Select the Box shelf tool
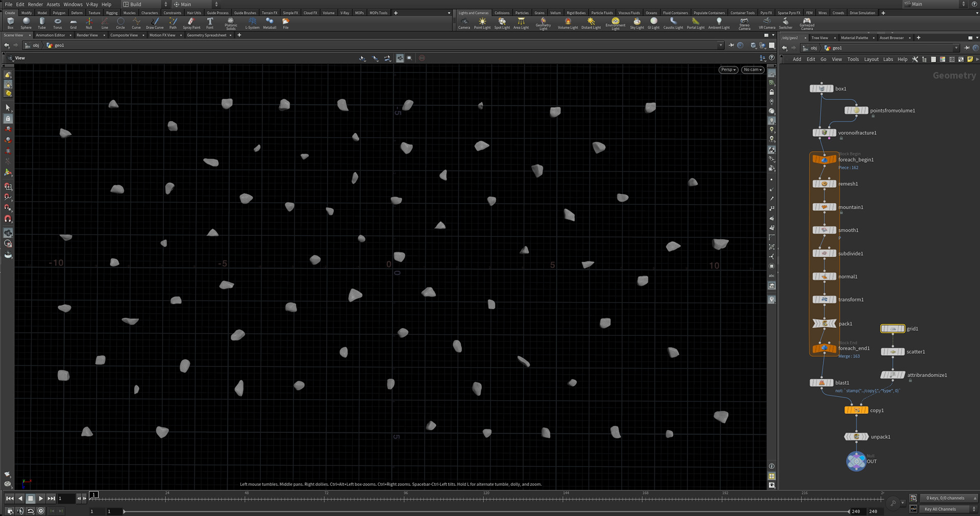Viewport: 980px width, 516px height. 10,23
